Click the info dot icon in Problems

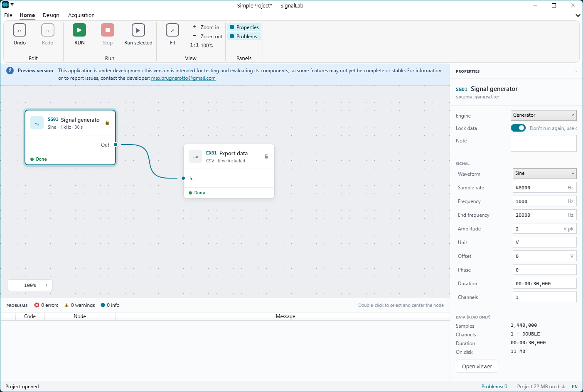pyautogui.click(x=103, y=305)
